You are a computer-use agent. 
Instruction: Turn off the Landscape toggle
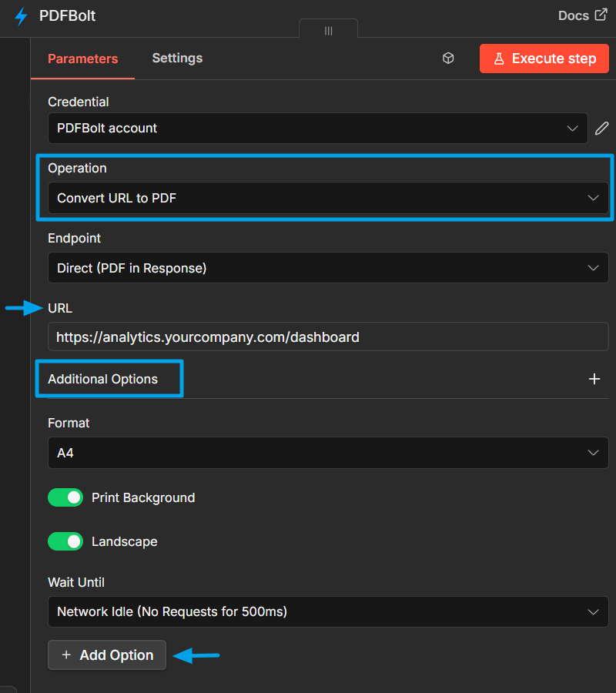pos(65,541)
